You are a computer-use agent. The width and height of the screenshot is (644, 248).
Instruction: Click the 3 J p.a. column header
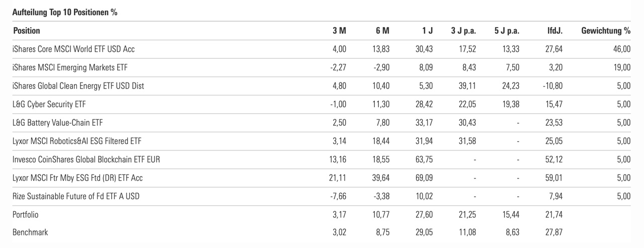pos(463,31)
